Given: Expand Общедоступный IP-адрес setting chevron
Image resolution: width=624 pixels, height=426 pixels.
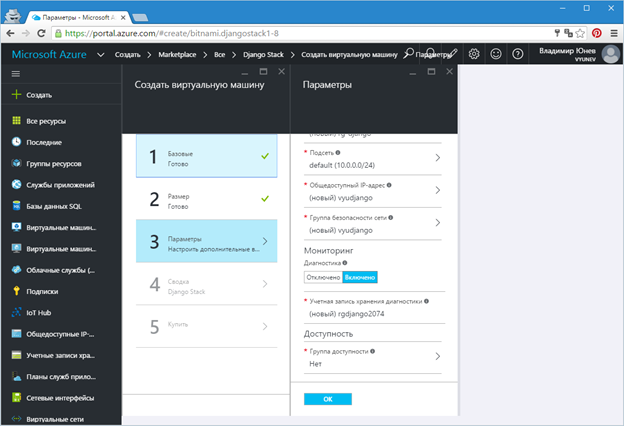Looking at the screenshot, I should click(437, 190).
